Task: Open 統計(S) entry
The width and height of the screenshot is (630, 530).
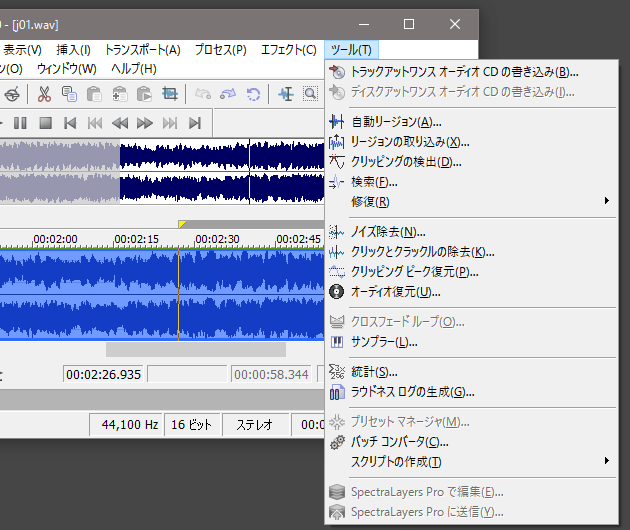Action: point(472,372)
